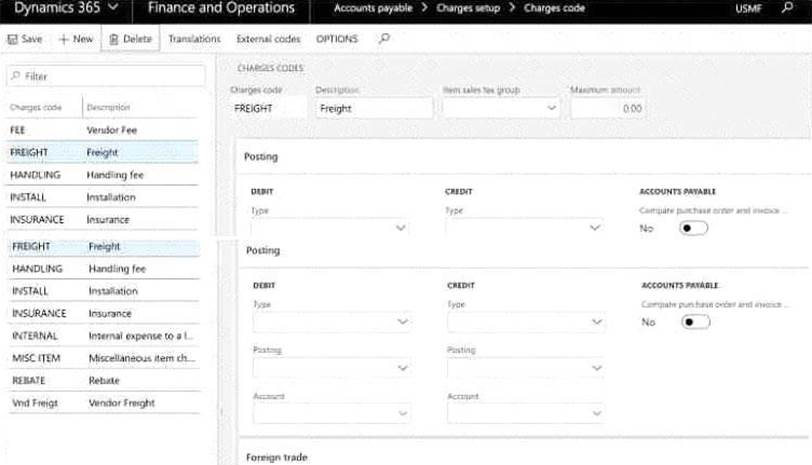Delete the selected charges code

pos(130,39)
